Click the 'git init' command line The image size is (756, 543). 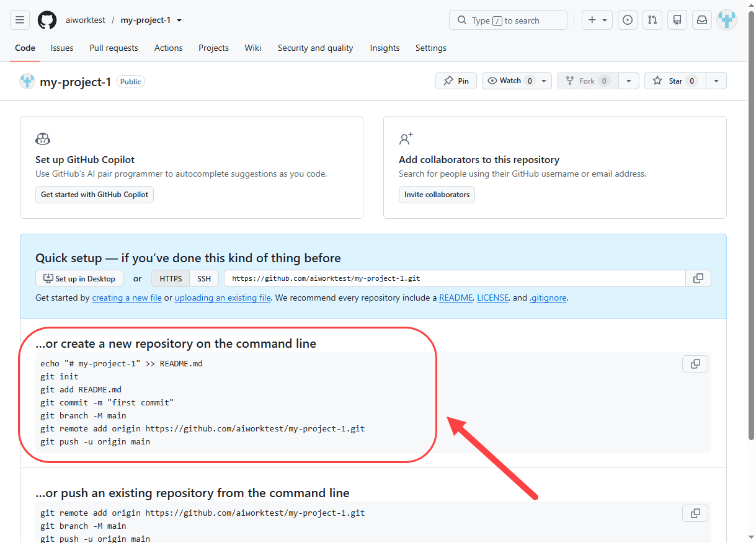point(60,376)
